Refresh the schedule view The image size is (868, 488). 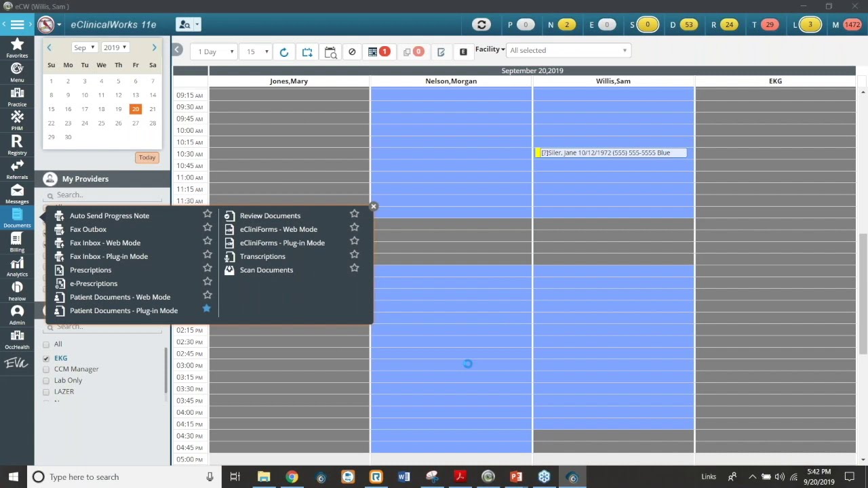[x=284, y=52]
